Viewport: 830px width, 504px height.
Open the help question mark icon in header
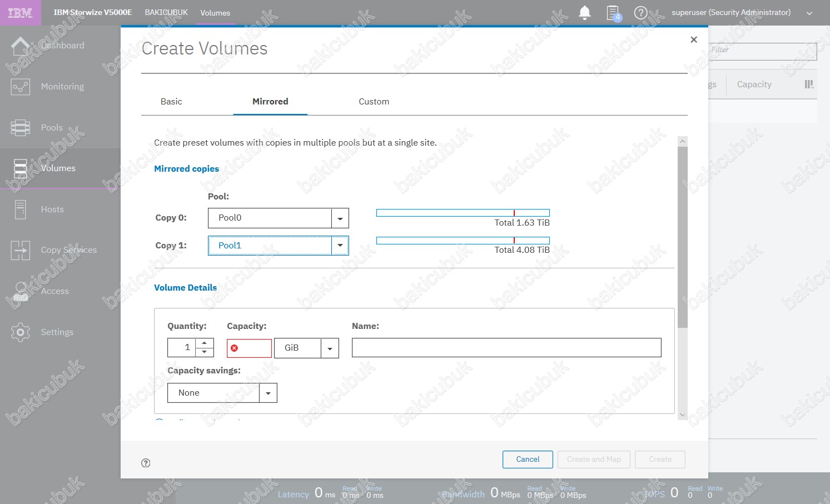[641, 12]
